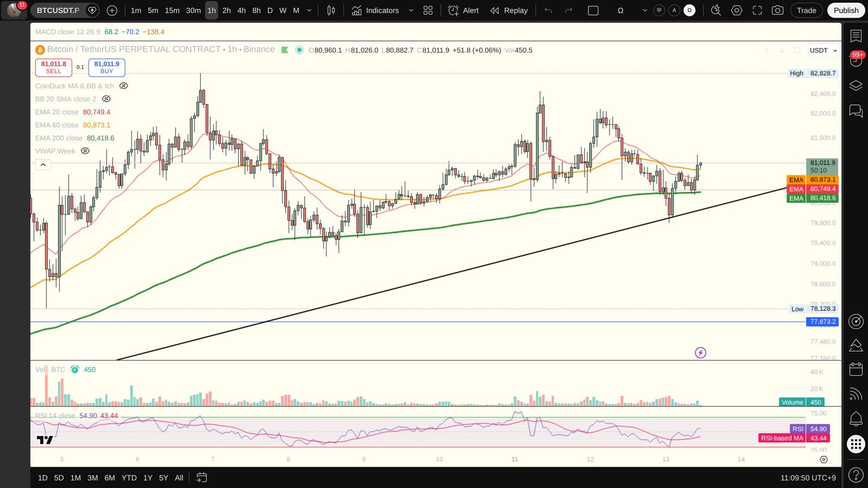Click the redo arrow in the toolbar
The image size is (868, 488).
569,10
